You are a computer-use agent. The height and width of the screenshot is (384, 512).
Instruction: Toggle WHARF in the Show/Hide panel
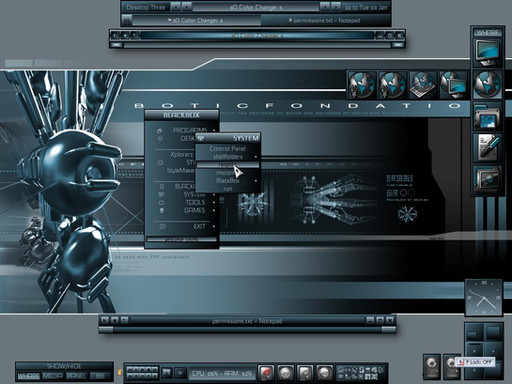click(x=28, y=376)
